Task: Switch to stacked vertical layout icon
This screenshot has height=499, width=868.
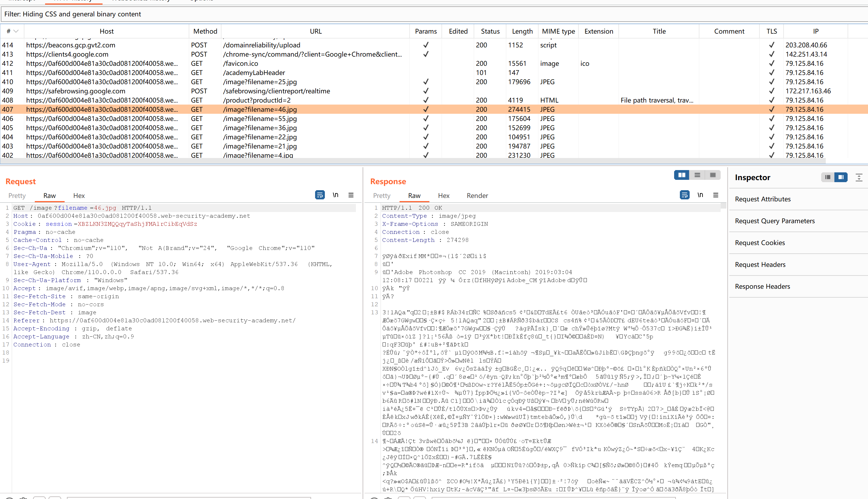Action: tap(697, 175)
